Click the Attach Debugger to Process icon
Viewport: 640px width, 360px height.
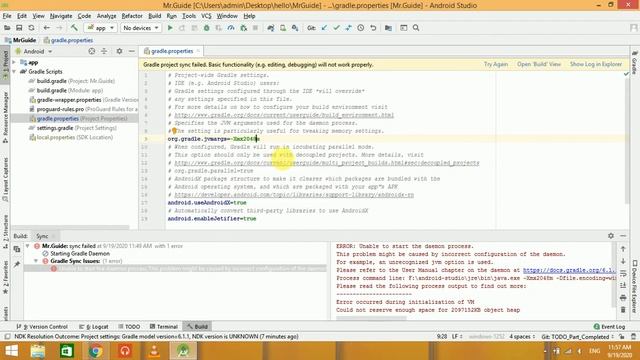(244, 28)
